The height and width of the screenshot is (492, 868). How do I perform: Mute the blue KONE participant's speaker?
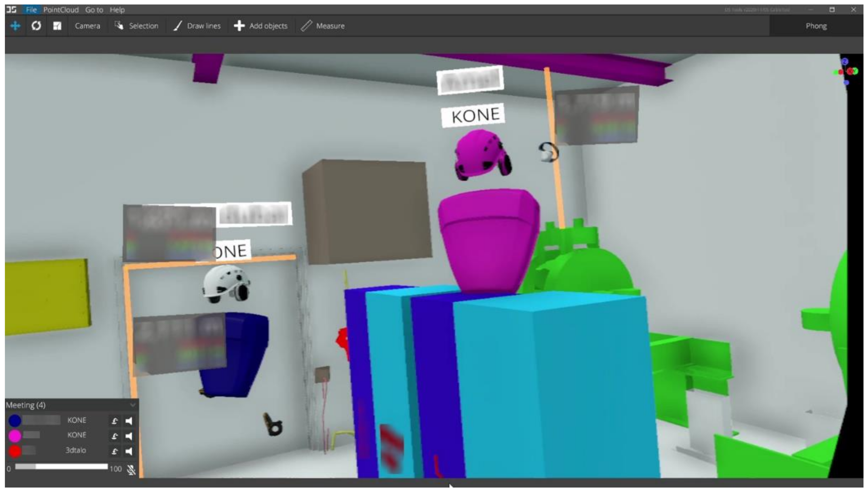129,421
